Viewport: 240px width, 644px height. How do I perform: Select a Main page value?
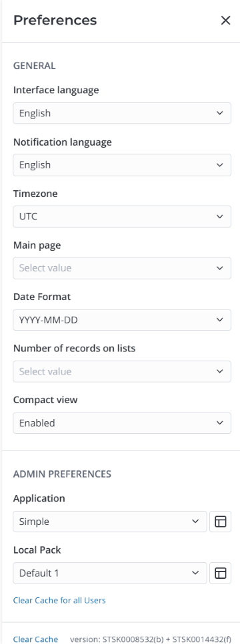pos(122,268)
